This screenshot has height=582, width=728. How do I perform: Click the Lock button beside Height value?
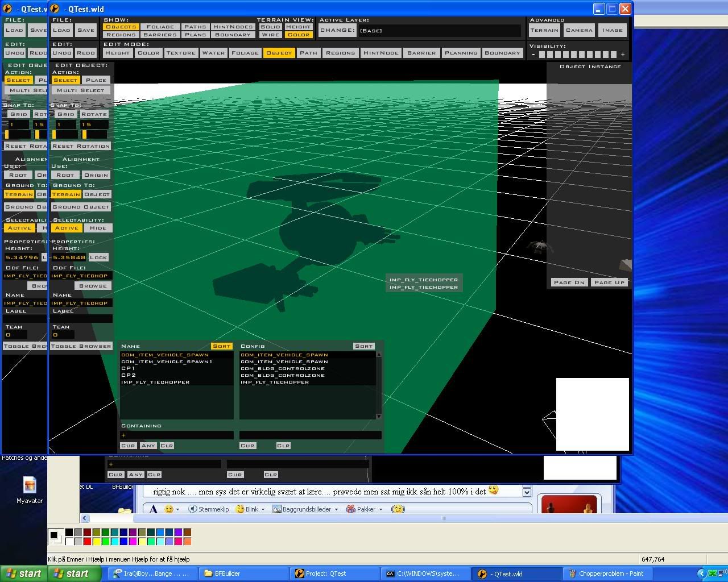click(98, 257)
